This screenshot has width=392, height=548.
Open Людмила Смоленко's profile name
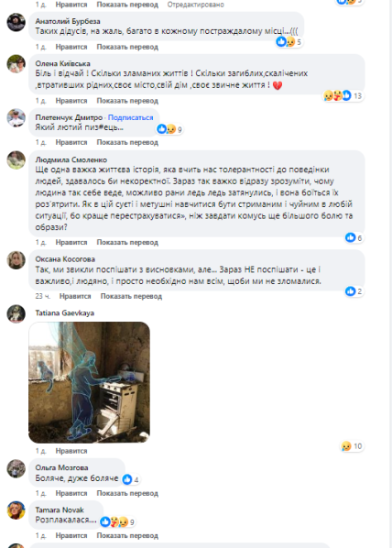(71, 159)
